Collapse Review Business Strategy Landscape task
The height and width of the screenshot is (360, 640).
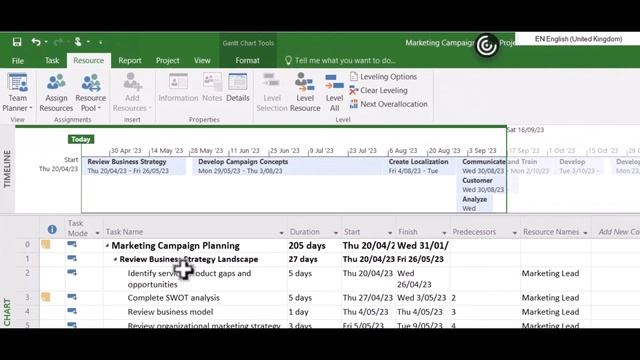[116, 259]
